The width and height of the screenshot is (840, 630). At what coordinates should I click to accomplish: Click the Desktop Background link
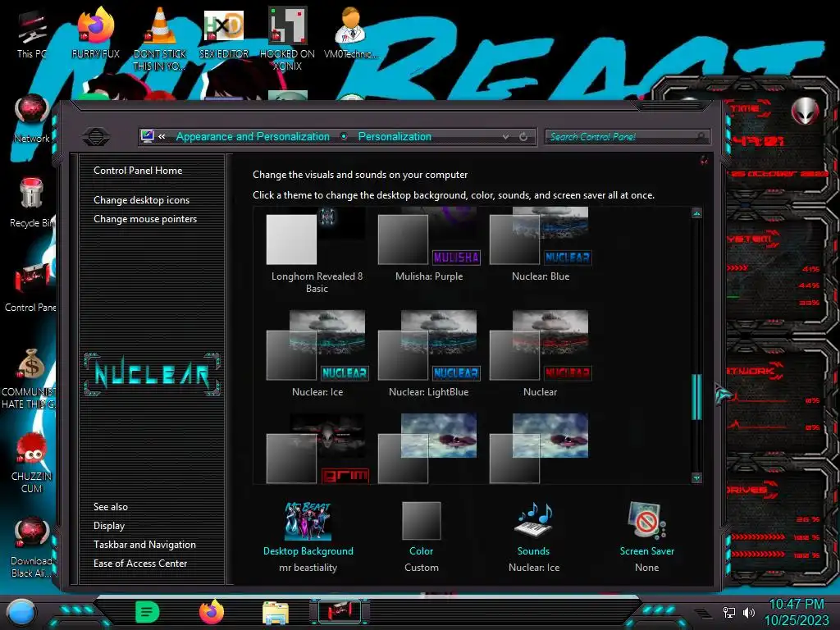(308, 550)
